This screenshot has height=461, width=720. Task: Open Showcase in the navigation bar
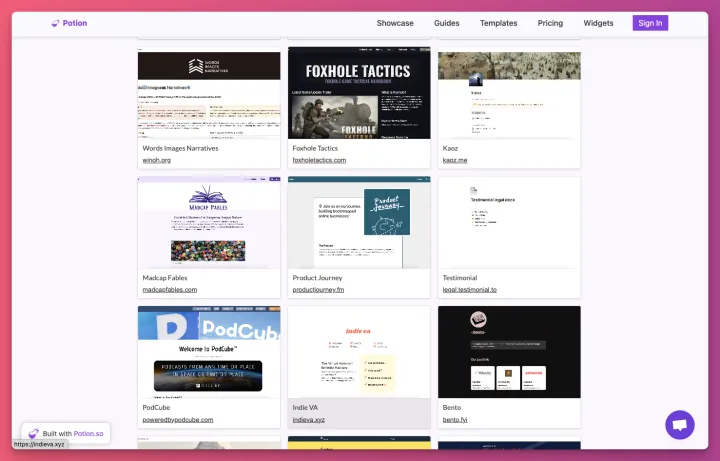395,23
